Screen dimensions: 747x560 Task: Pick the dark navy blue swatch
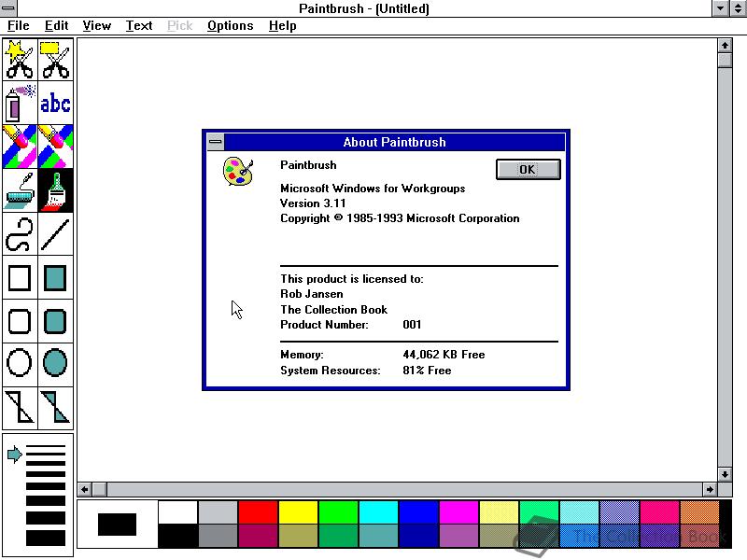[418, 536]
